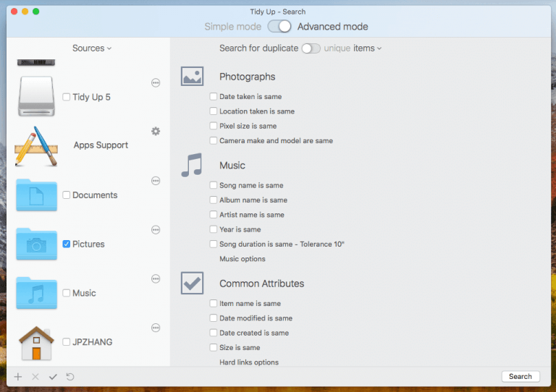Screen dimensions: 556x392
Task: Open the items type dropdown
Action: (367, 48)
